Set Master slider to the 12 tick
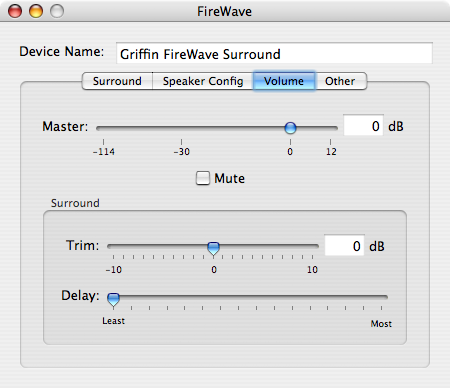Screen dimensions: 450x388 pos(331,128)
